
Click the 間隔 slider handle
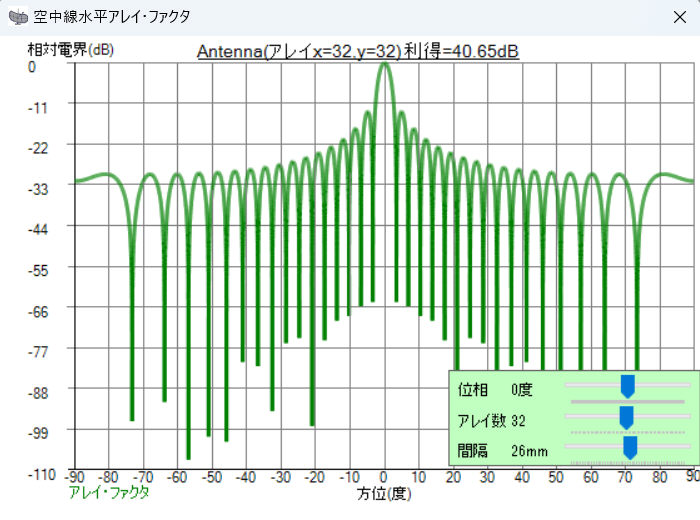point(630,448)
